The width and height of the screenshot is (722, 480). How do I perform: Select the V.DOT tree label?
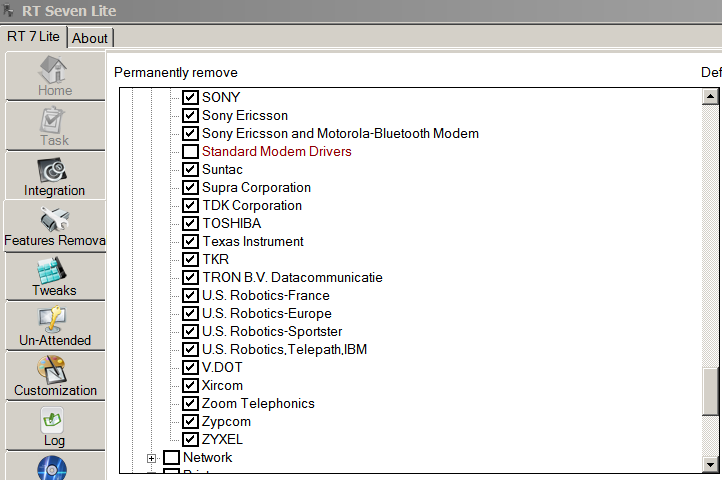point(222,367)
